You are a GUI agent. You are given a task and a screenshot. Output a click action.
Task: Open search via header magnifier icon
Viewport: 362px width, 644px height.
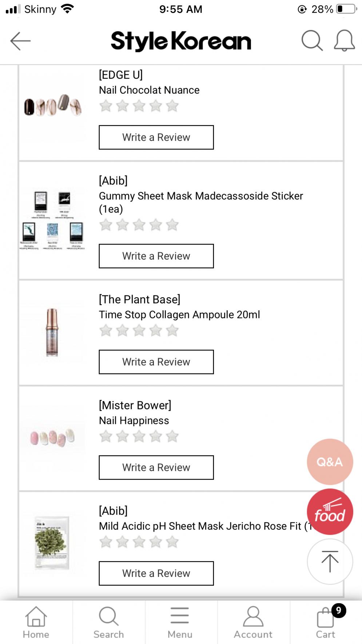tap(312, 40)
